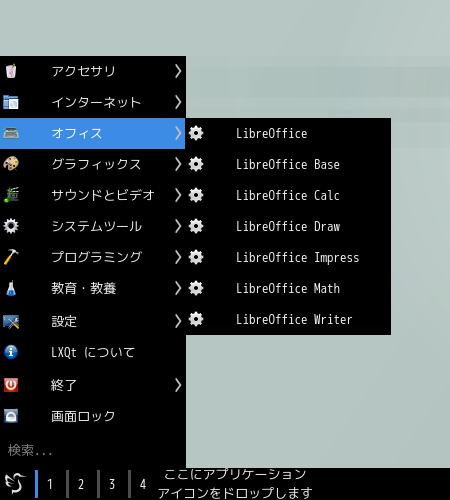The image size is (450, 500).
Task: Click the 検索... search field
Action: click(x=93, y=450)
